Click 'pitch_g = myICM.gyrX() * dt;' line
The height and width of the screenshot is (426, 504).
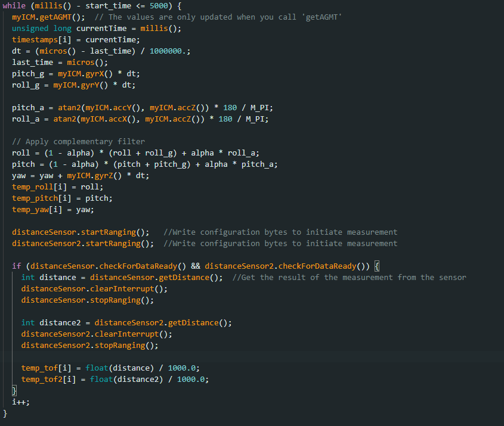click(76, 74)
